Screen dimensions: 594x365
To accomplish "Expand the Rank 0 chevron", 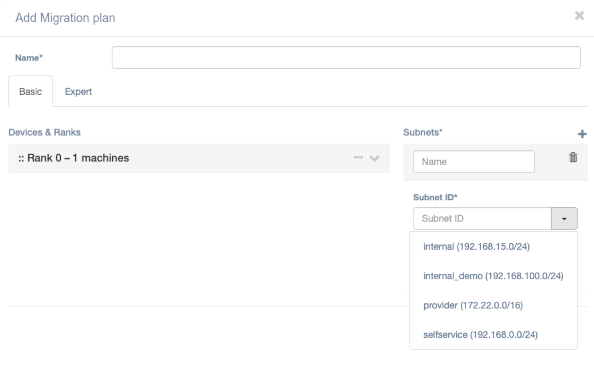I will click(374, 158).
